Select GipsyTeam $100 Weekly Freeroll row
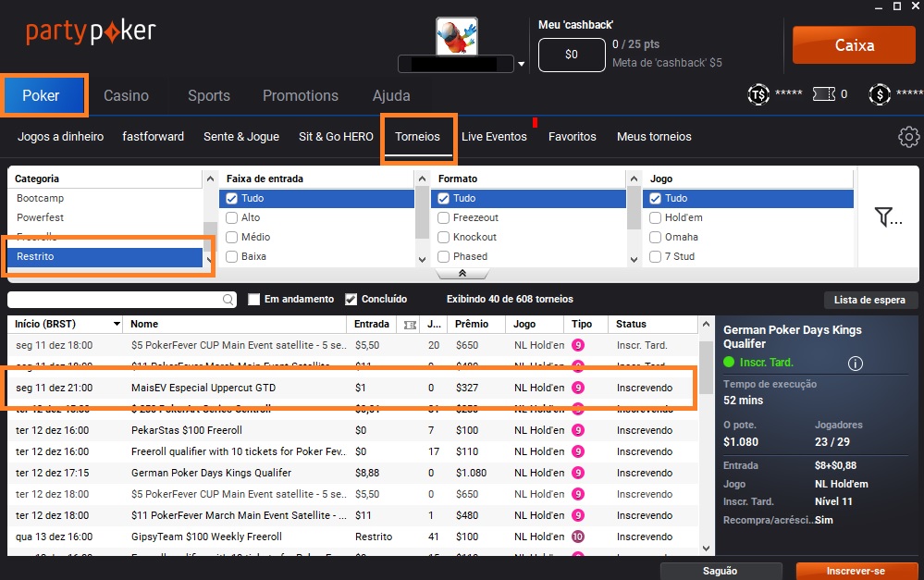 tap(352, 537)
